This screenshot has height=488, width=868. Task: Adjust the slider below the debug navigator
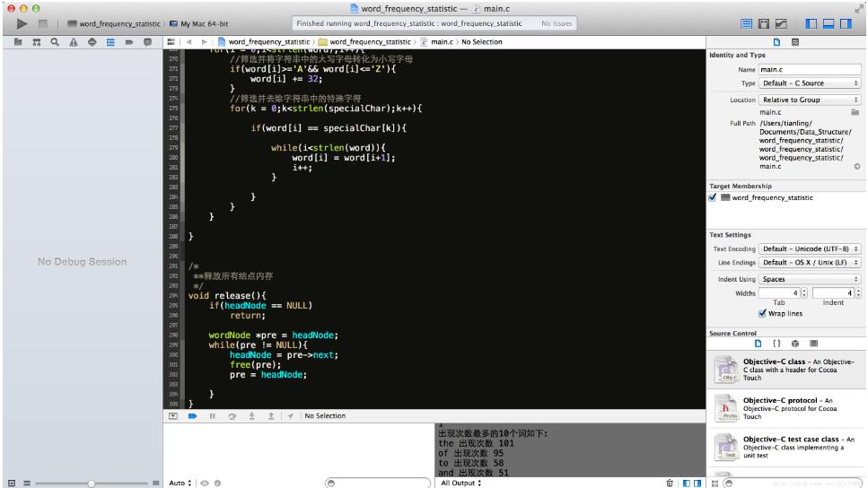(92, 483)
